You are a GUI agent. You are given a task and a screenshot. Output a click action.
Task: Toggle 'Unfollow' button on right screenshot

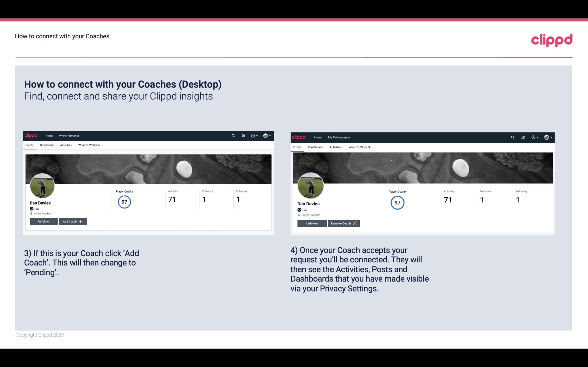[x=312, y=223]
